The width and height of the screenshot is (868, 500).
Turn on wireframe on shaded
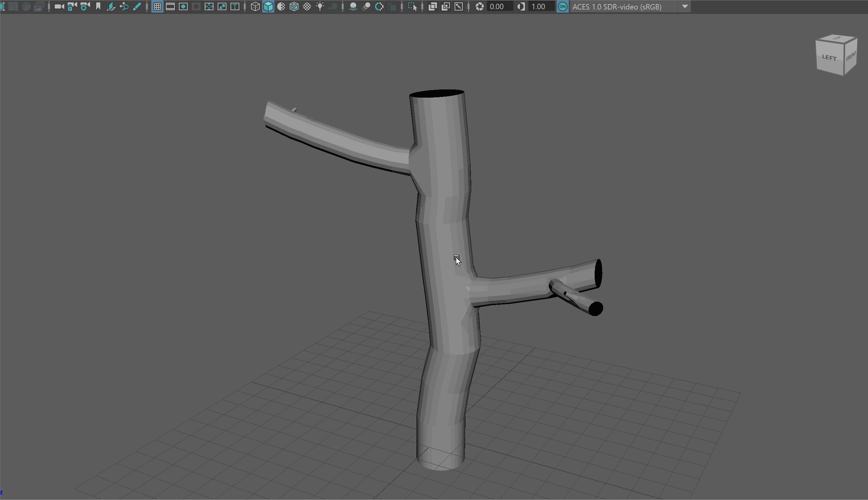click(x=294, y=6)
